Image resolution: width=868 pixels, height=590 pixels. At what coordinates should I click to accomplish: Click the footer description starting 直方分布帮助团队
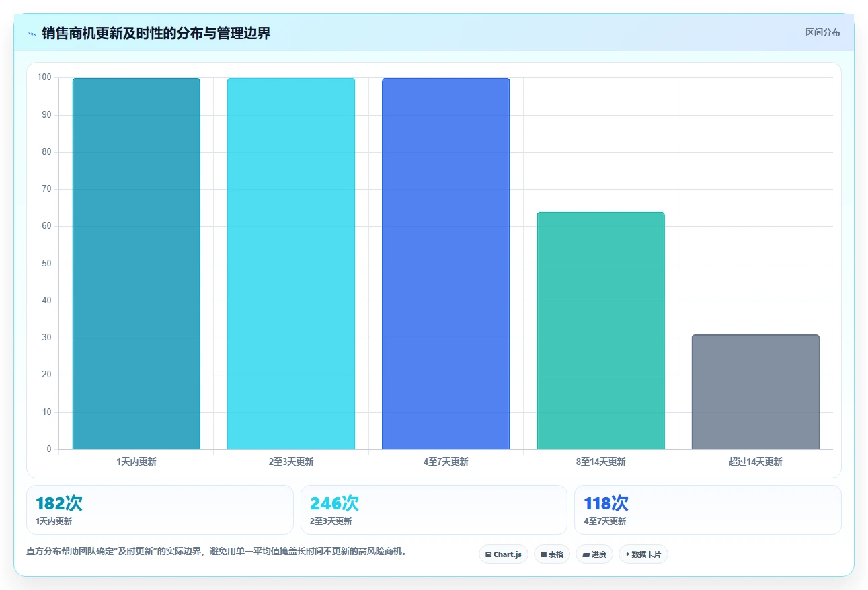tap(216, 552)
